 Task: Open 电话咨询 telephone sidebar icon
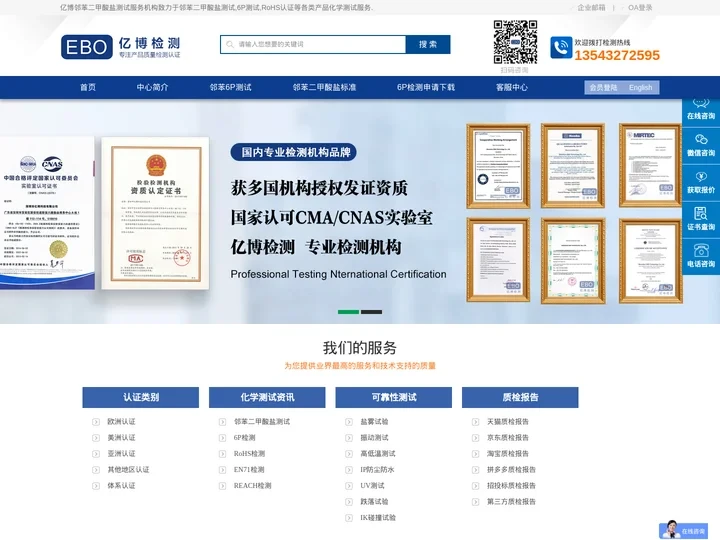[701, 256]
